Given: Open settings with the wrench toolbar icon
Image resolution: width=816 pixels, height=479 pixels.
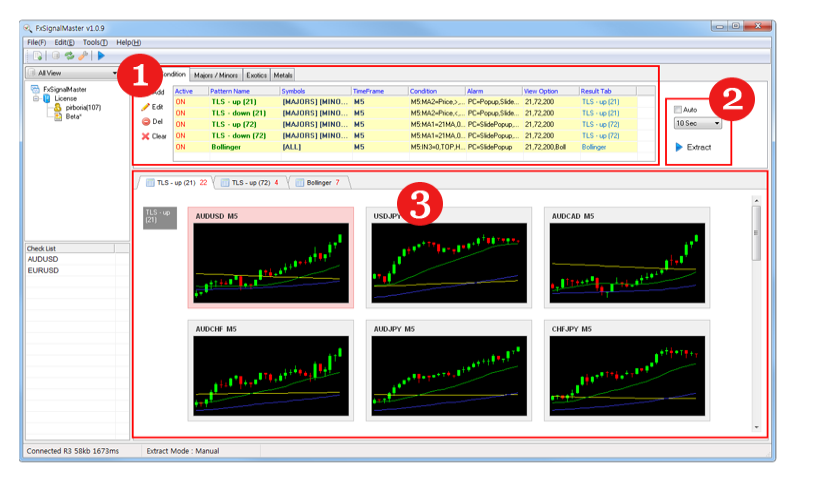Looking at the screenshot, I should click(83, 56).
